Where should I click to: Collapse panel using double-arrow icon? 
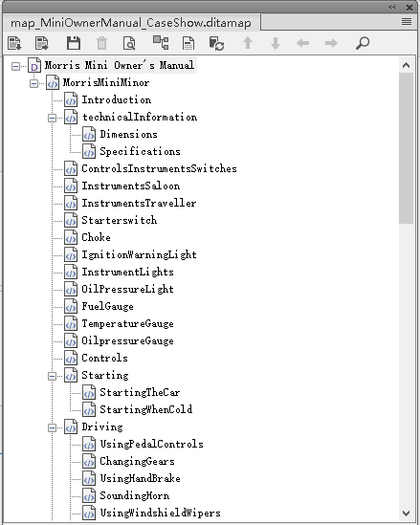pyautogui.click(x=392, y=8)
